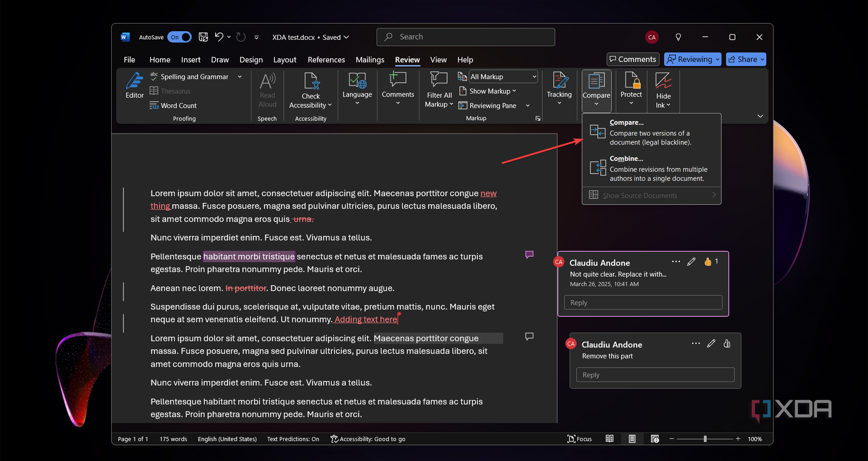Open more options on 'Not quite clear' comment

[676, 262]
